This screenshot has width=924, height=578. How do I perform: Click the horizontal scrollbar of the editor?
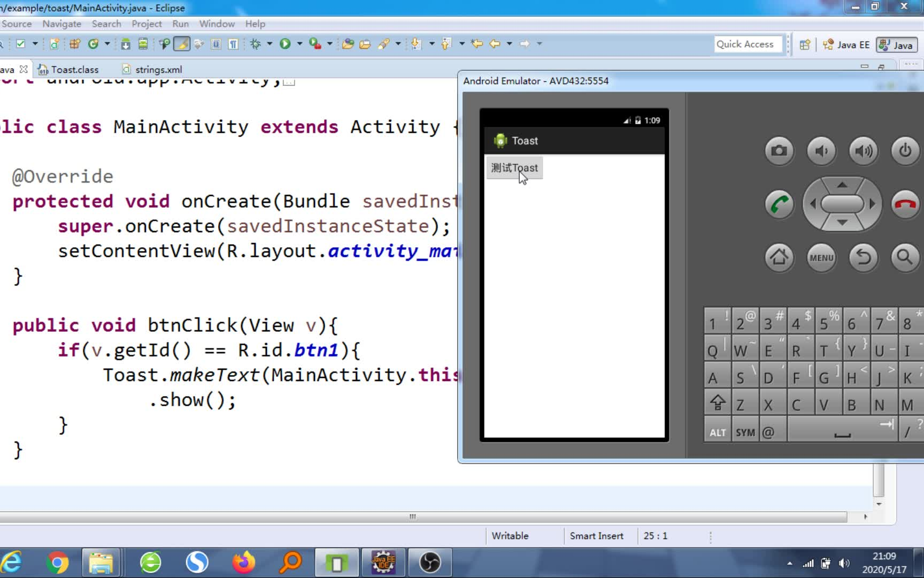pyautogui.click(x=423, y=516)
